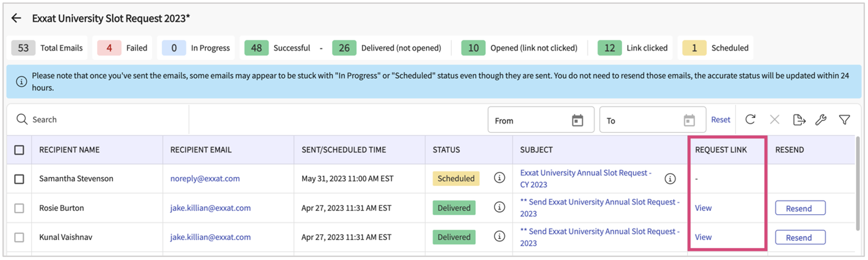Resend the email to Kunal Vaishnav

coord(800,237)
